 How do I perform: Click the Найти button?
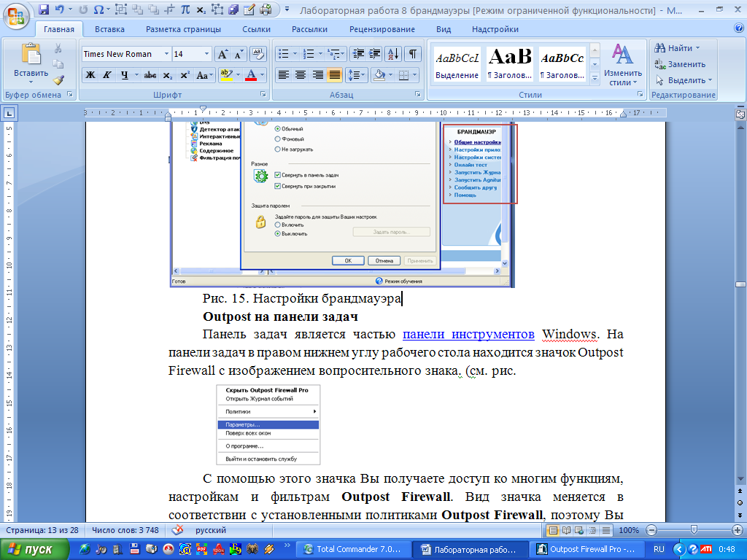point(677,48)
